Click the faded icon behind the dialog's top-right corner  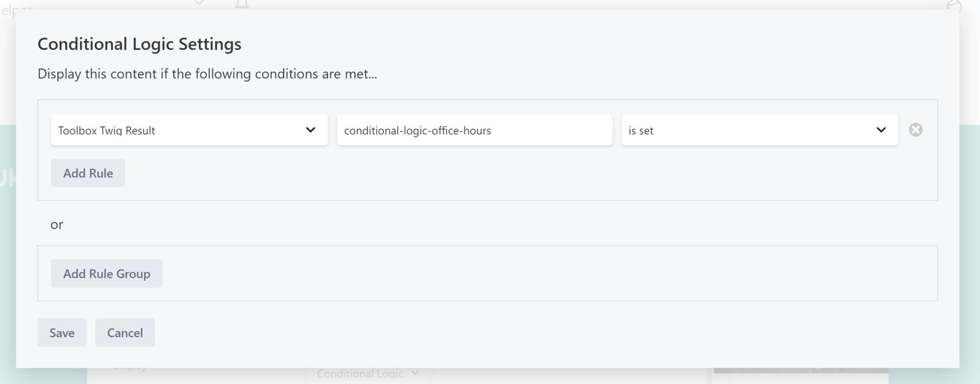click(x=953, y=6)
